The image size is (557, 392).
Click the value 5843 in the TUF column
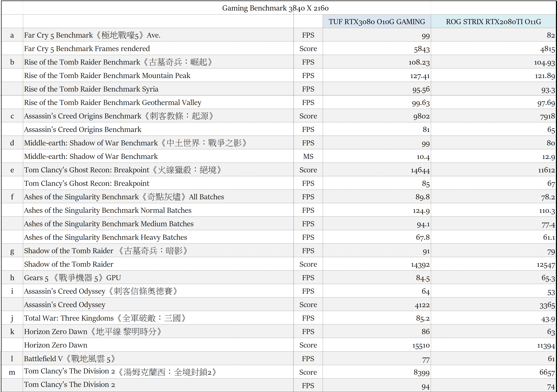pos(422,49)
